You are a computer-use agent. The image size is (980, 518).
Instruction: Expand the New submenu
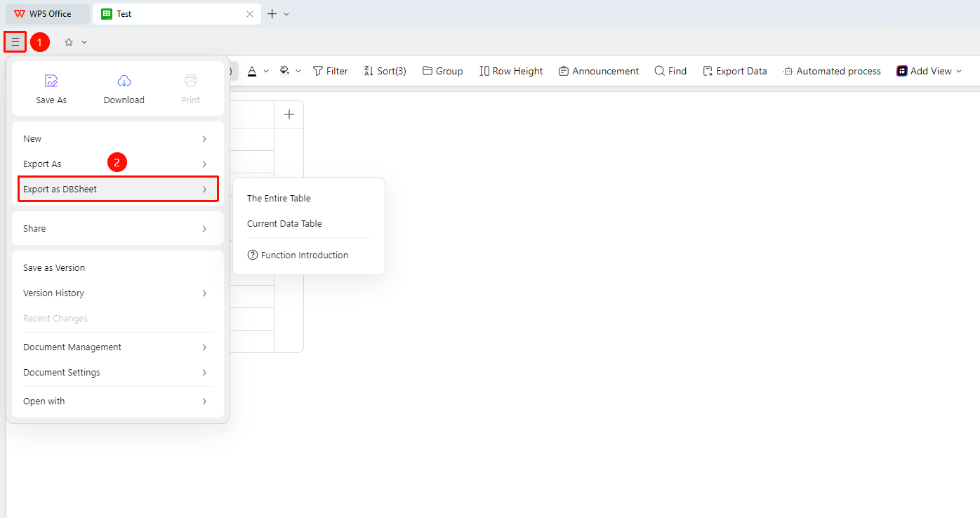coord(118,139)
